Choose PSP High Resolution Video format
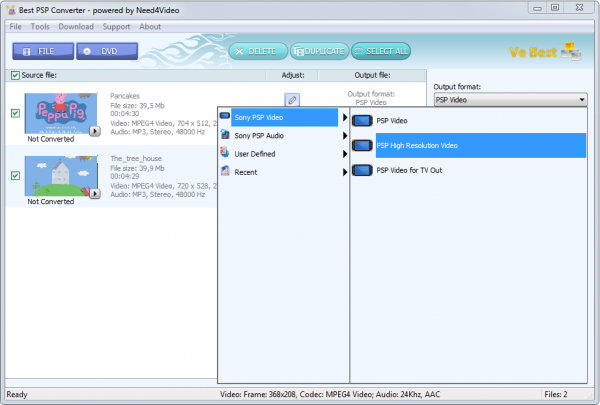This screenshot has width=600, height=405. point(481,145)
